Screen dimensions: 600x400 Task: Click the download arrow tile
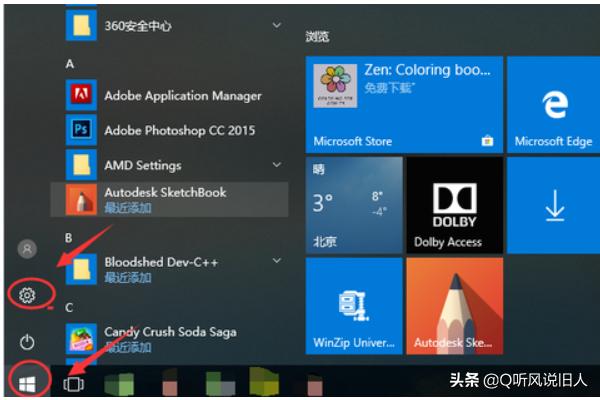[553, 205]
